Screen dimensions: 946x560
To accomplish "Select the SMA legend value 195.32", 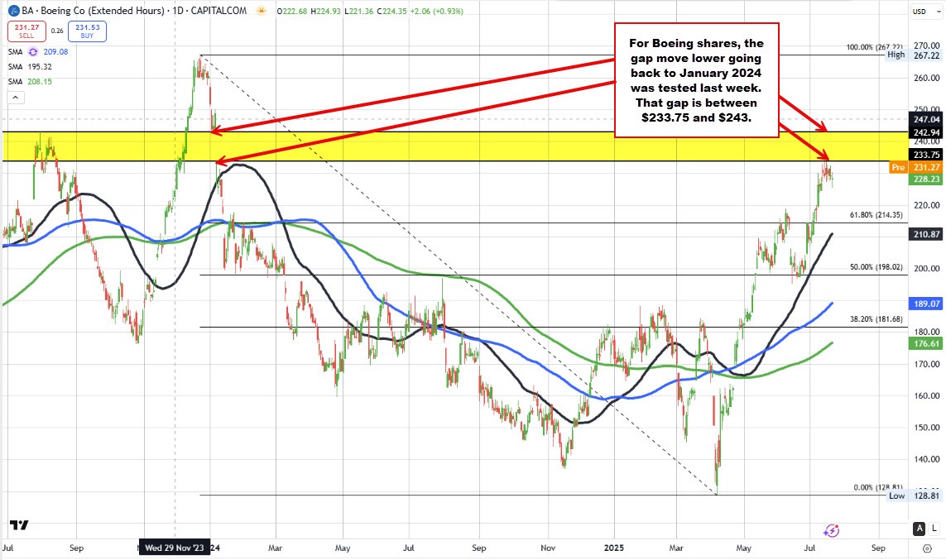I will click(40, 67).
